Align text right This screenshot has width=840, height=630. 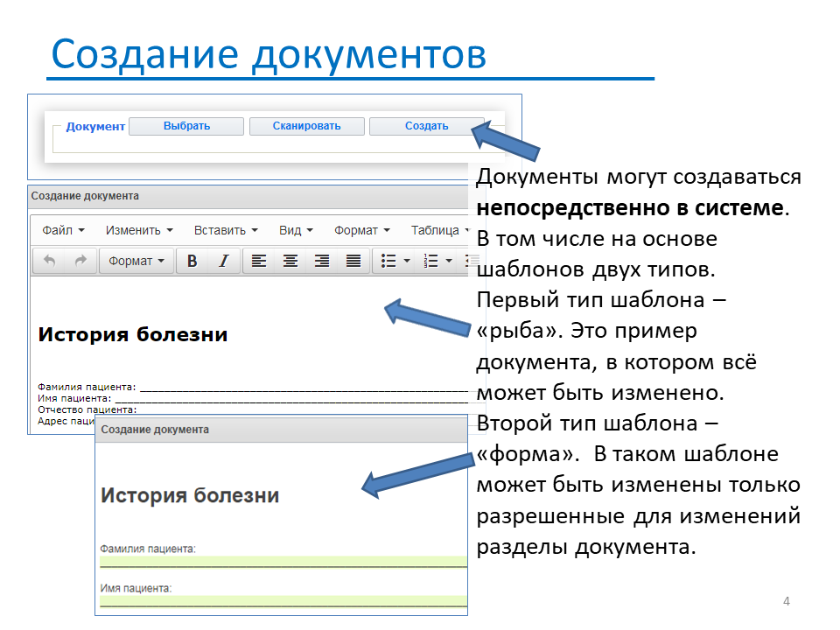point(322,261)
